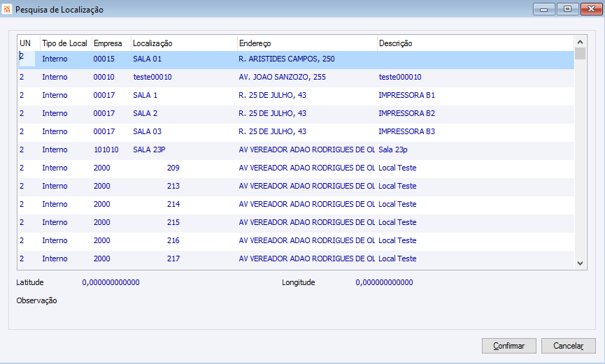The width and height of the screenshot is (605, 364).
Task: Select the teste00010 location cell
Action: click(152, 77)
